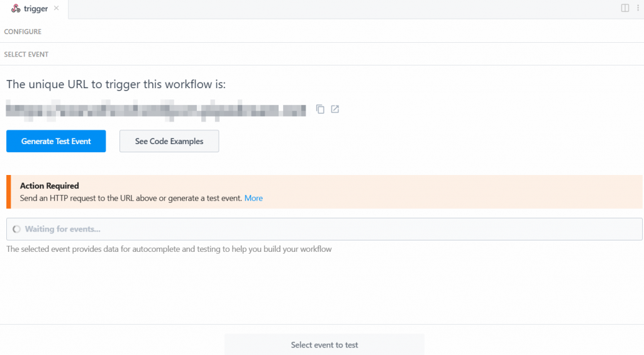The height and width of the screenshot is (355, 644).
Task: Click the webhook icon on trigger tab
Action: click(x=16, y=9)
